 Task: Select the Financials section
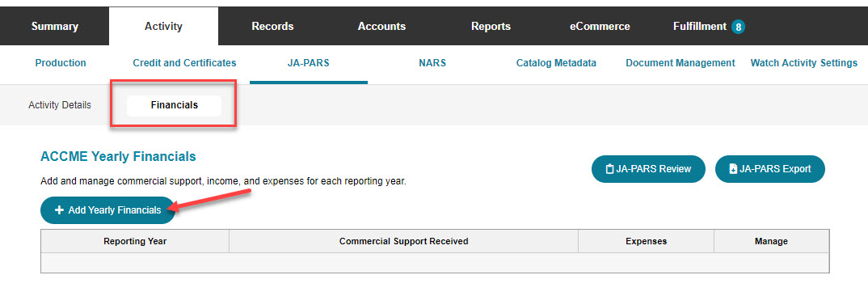coord(174,105)
